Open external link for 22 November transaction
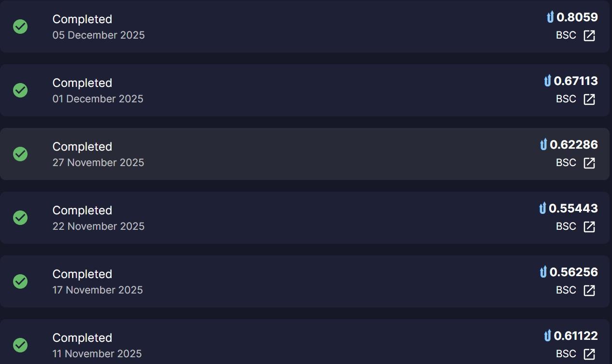 pos(589,227)
